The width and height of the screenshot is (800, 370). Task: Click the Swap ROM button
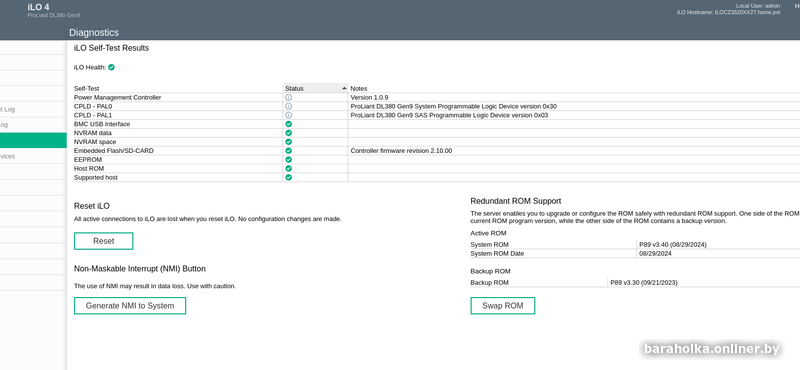click(503, 306)
